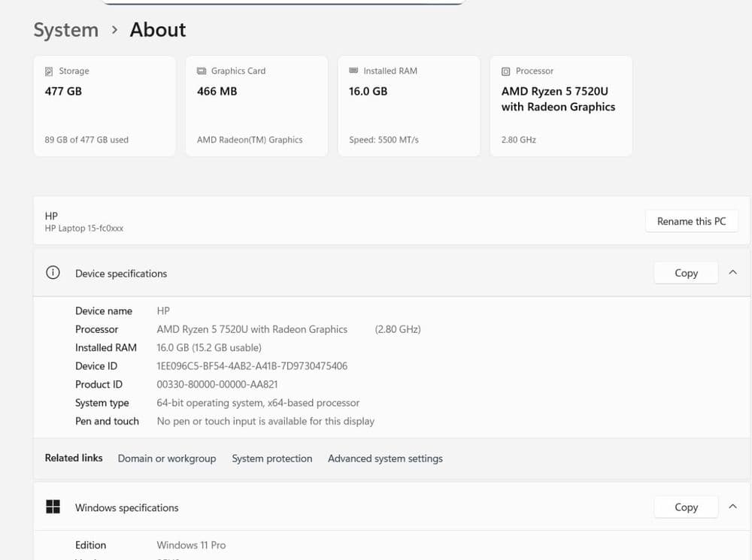Open the Processor AMD Ryzen card
This screenshot has height=560, width=752.
(561, 106)
